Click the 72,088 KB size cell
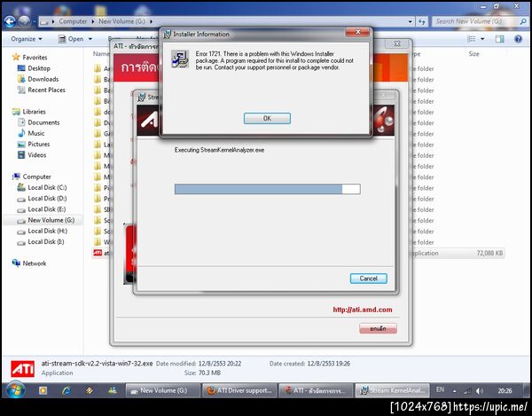 pos(489,253)
